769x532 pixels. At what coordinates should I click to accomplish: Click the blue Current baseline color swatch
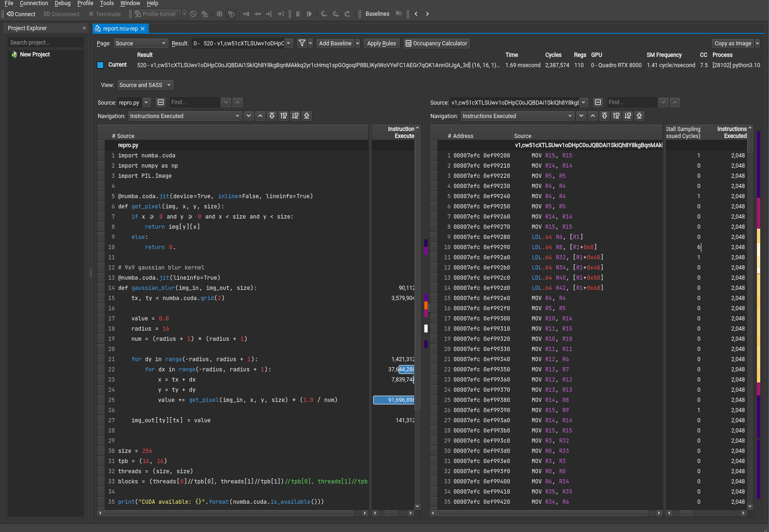[100, 65]
